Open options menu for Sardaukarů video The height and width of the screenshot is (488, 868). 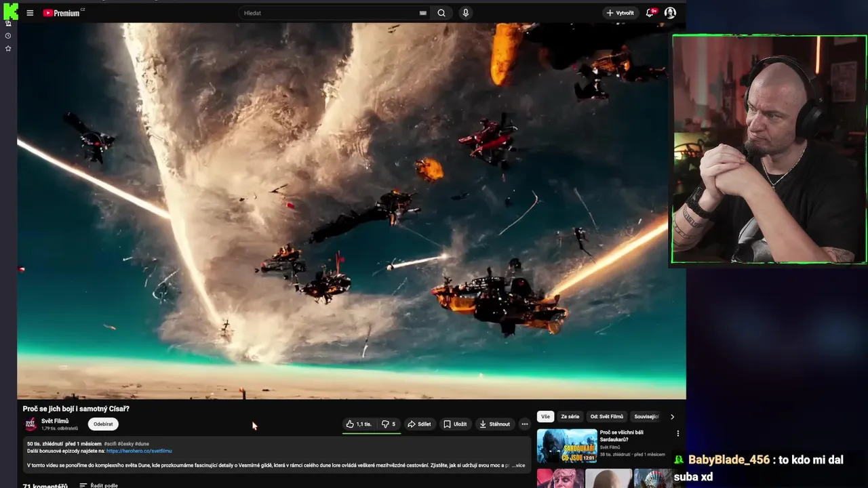tap(677, 434)
